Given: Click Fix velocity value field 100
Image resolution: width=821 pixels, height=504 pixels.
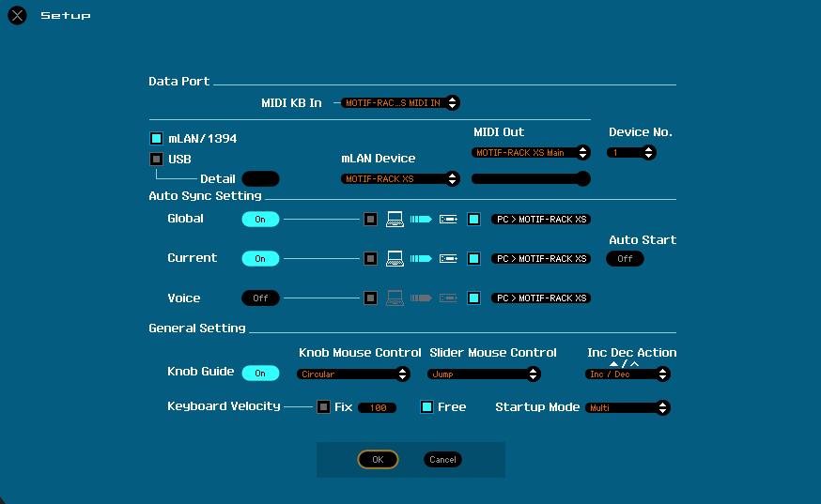Looking at the screenshot, I should pos(378,407).
